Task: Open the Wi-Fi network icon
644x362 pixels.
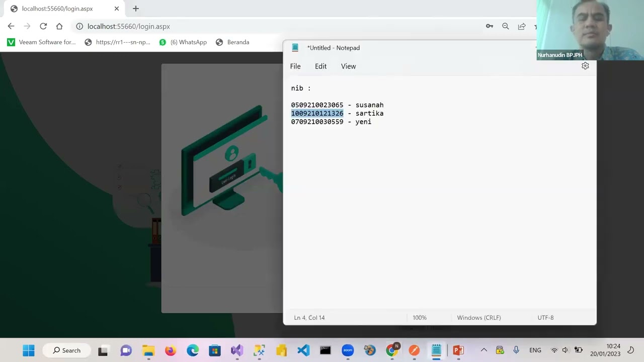Action: click(554, 350)
